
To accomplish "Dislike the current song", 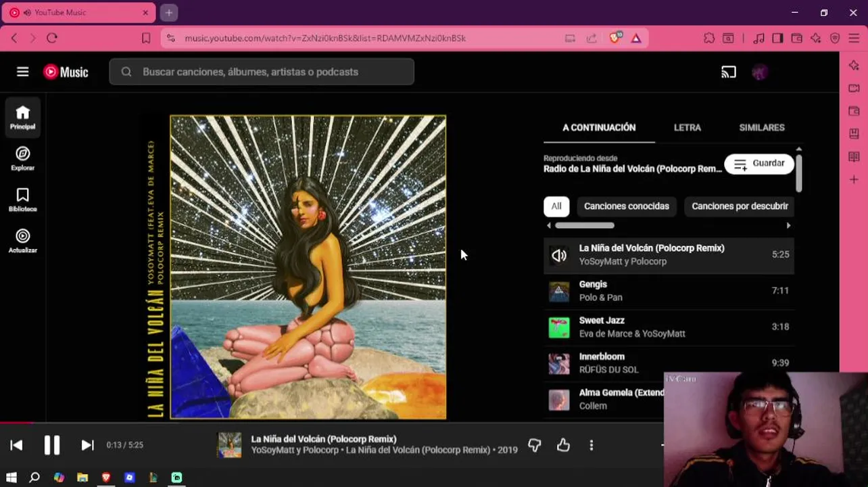I will [x=535, y=445].
